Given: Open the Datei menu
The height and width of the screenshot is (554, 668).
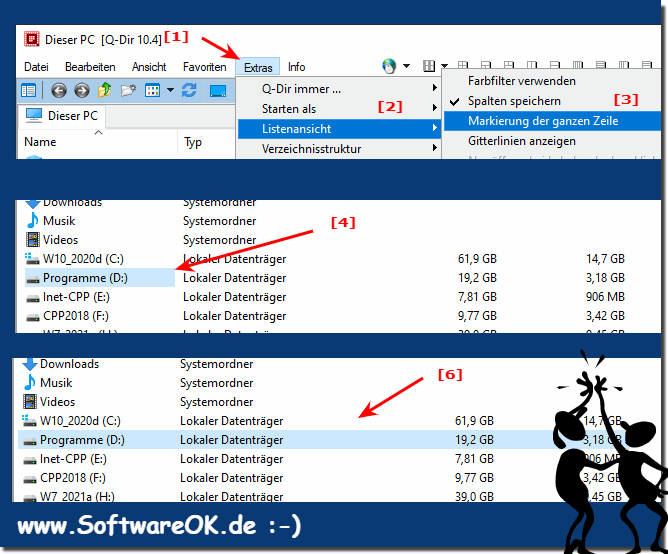Looking at the screenshot, I should click(x=36, y=67).
